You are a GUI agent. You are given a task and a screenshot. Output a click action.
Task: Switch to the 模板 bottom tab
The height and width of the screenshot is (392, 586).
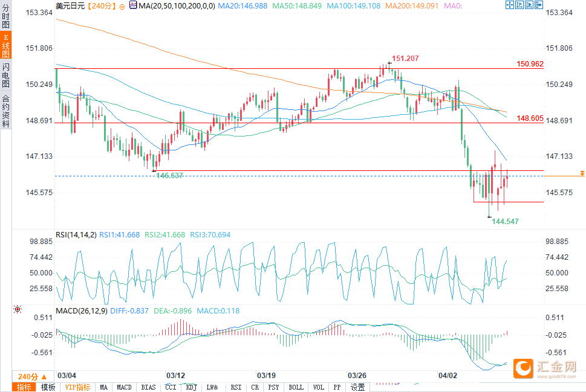coord(48,387)
